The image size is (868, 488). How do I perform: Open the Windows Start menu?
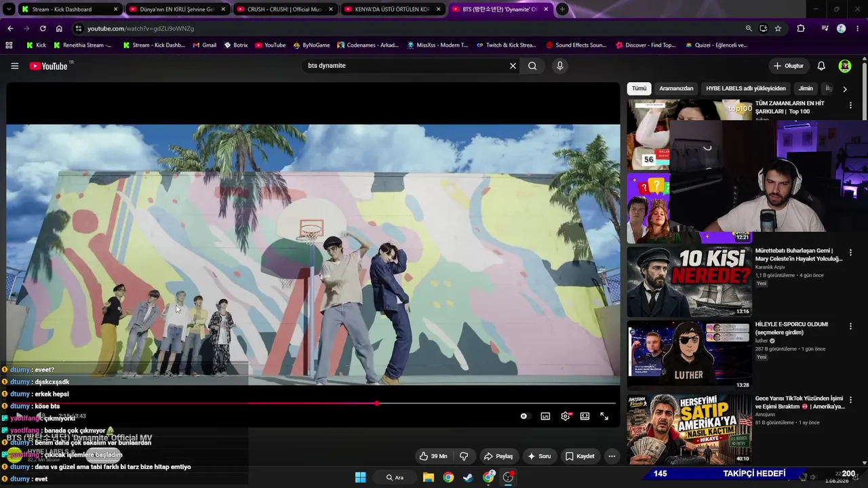[361, 477]
